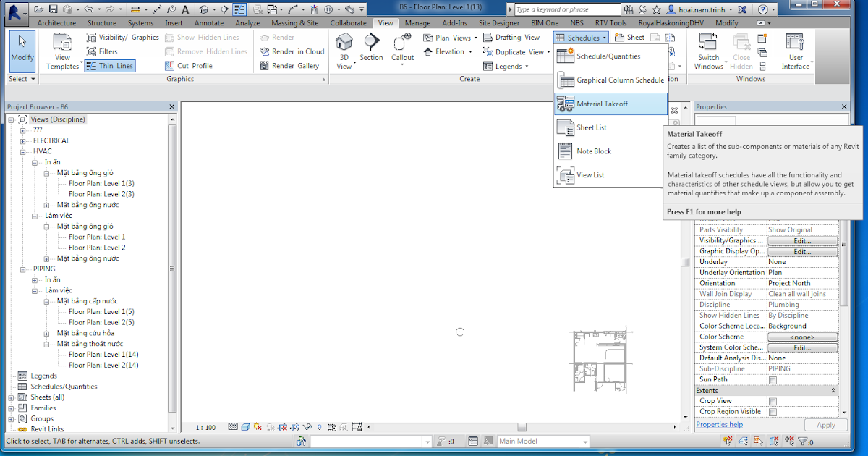The image size is (868, 456).
Task: Enable Thin Lines display
Action: coord(110,65)
